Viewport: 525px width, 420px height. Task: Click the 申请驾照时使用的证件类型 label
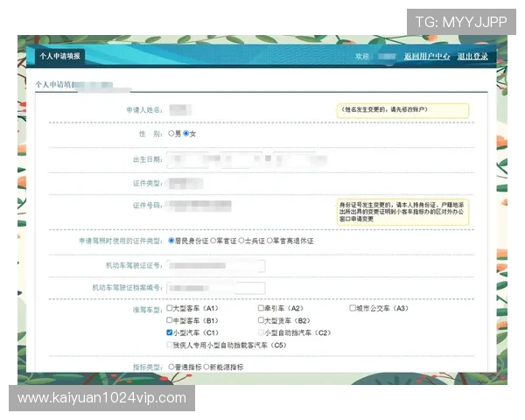click(121, 241)
